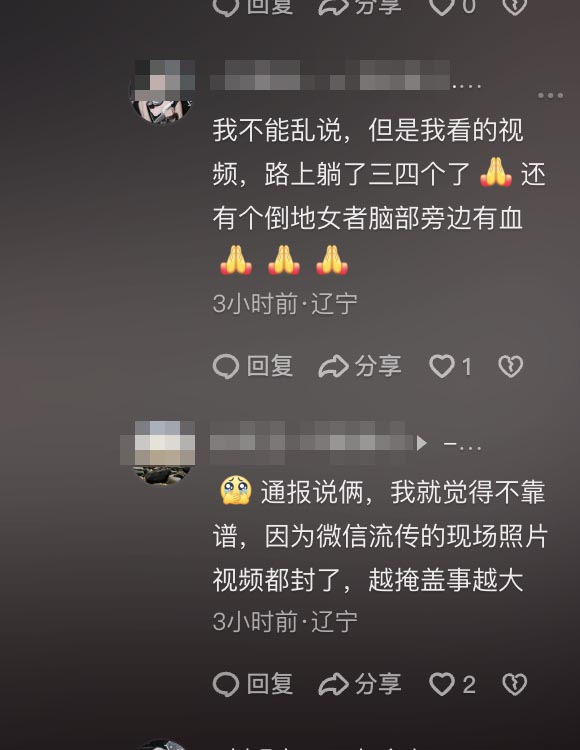Reply to the 通报说俩 comment

pyautogui.click(x=252, y=684)
